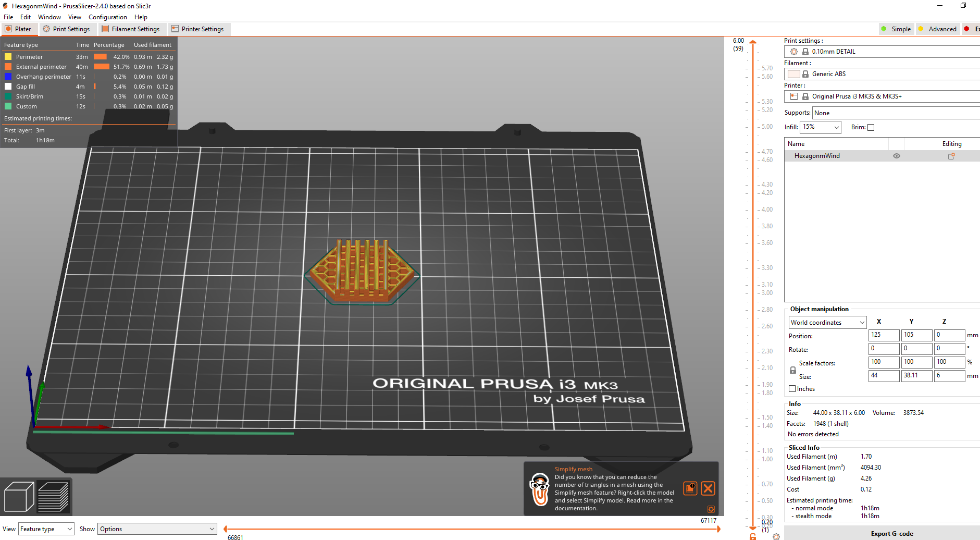Click the printer icon before Original Prusa i3

[793, 96]
